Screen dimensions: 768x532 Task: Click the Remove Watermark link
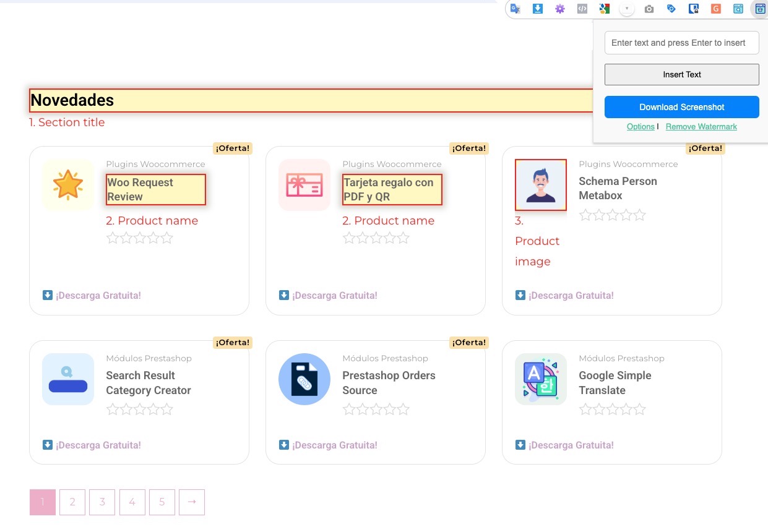tap(701, 126)
